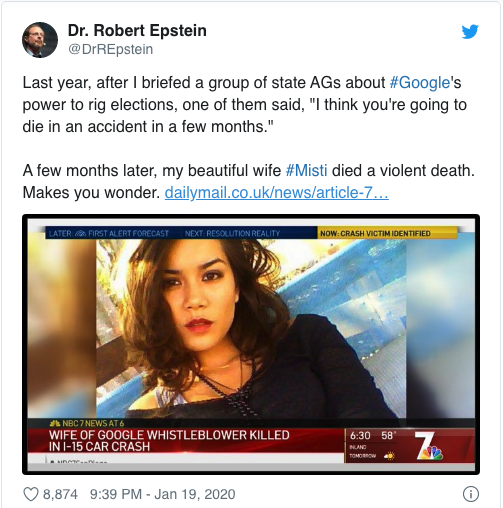Click the 'Wife of Google Whistleblower Killed' headline
This screenshot has height=508, width=503.
tap(169, 440)
